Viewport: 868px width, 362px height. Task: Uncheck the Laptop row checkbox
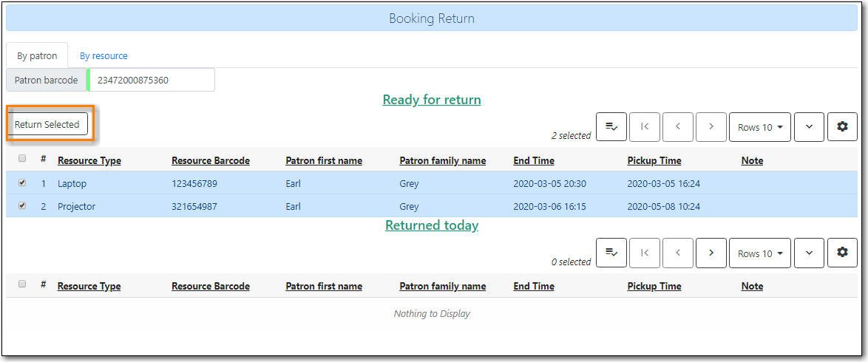[22, 182]
